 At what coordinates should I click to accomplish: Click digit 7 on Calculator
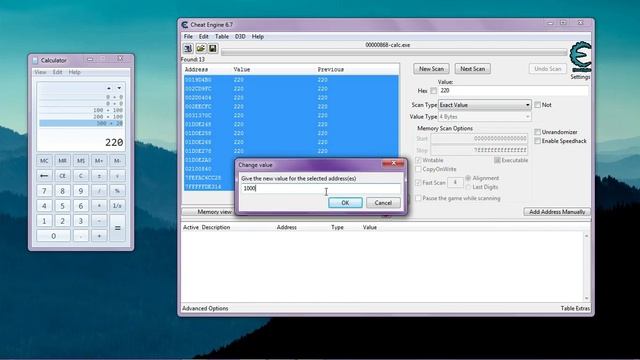coord(44,191)
